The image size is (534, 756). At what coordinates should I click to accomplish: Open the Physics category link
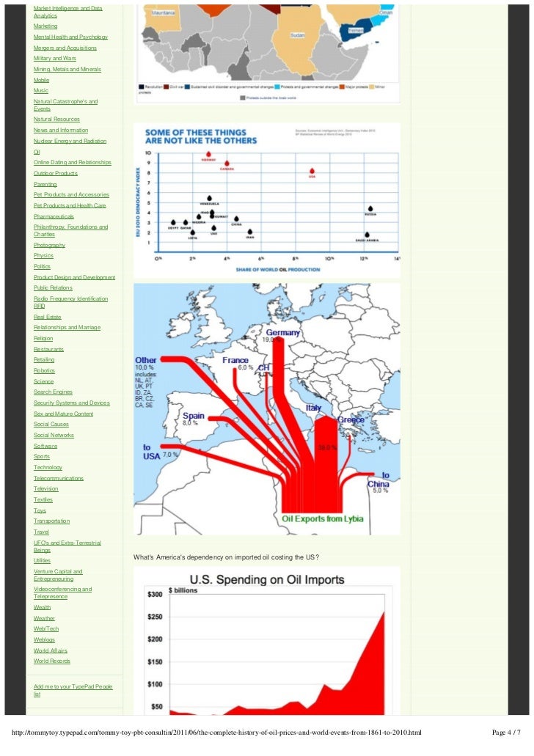(x=43, y=256)
